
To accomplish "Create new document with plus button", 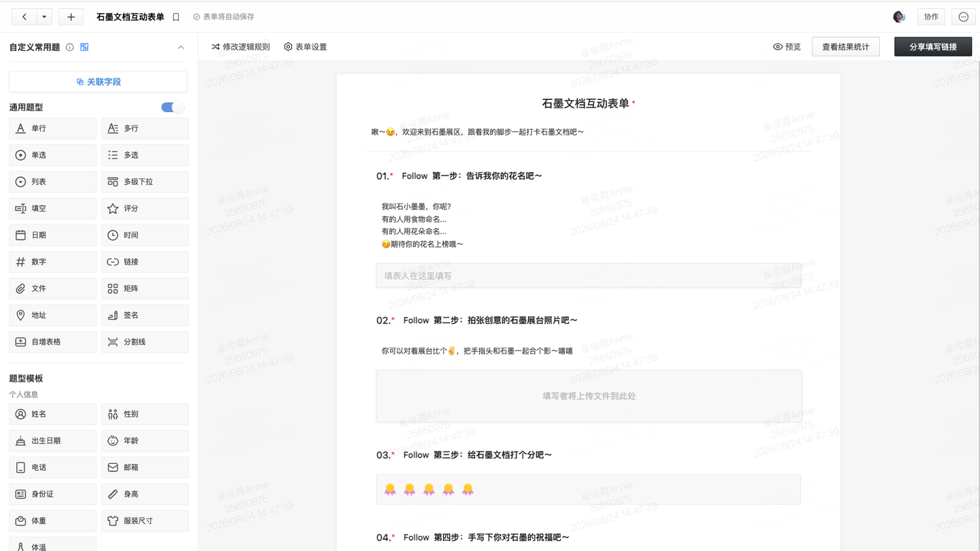I will 71,17.
